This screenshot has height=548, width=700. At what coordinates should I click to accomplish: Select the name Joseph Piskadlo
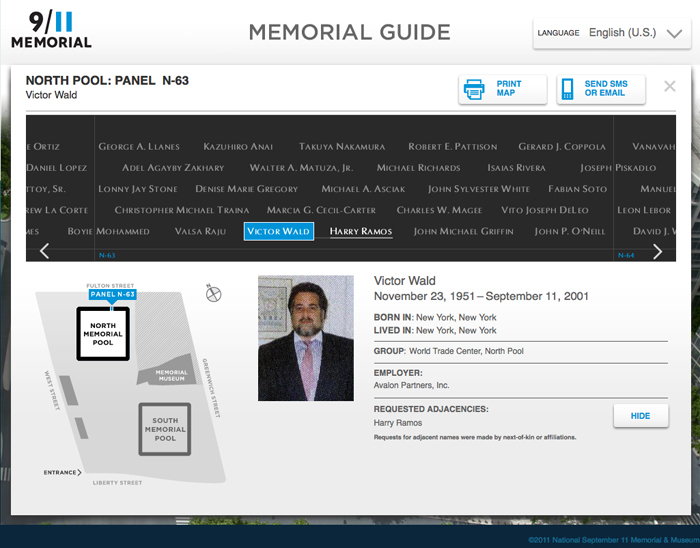(618, 168)
